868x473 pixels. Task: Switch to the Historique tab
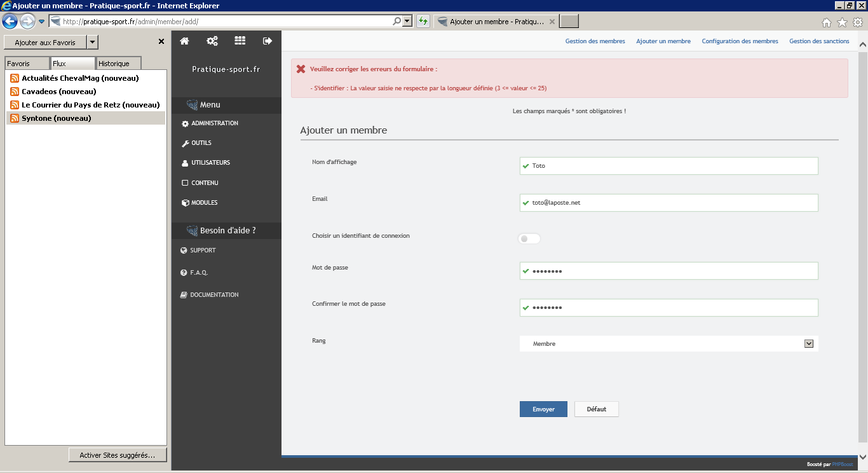[118, 64]
